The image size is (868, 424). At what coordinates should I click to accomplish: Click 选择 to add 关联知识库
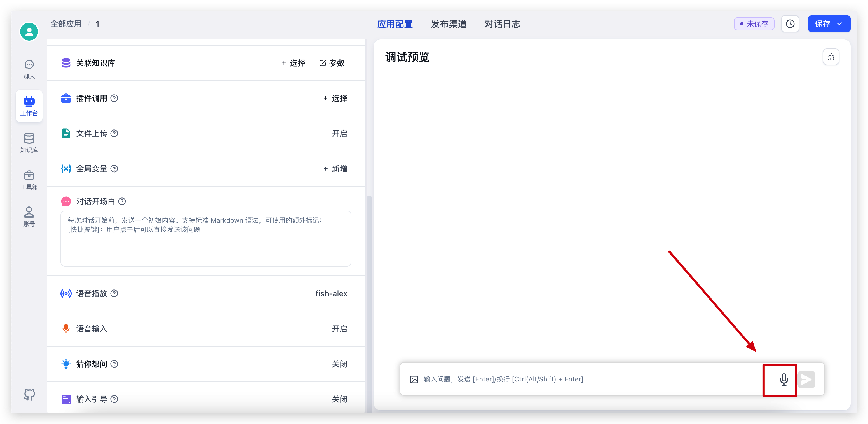pyautogui.click(x=294, y=63)
